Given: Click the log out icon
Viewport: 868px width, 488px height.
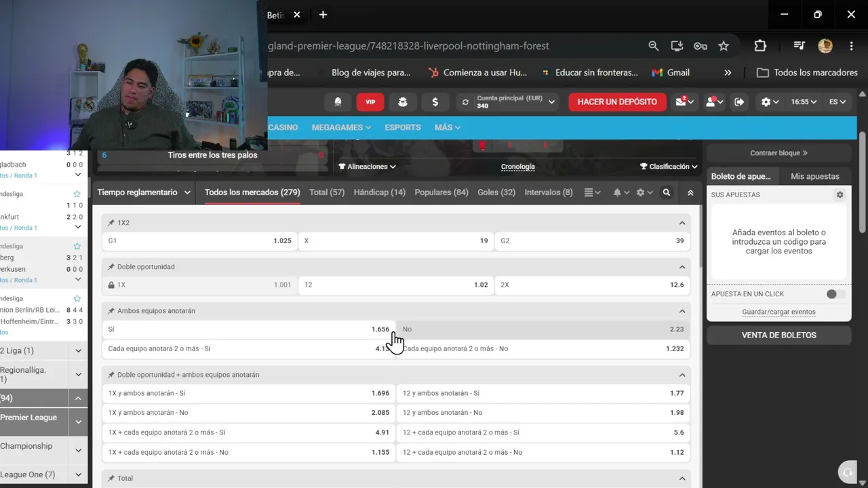Looking at the screenshot, I should click(739, 102).
